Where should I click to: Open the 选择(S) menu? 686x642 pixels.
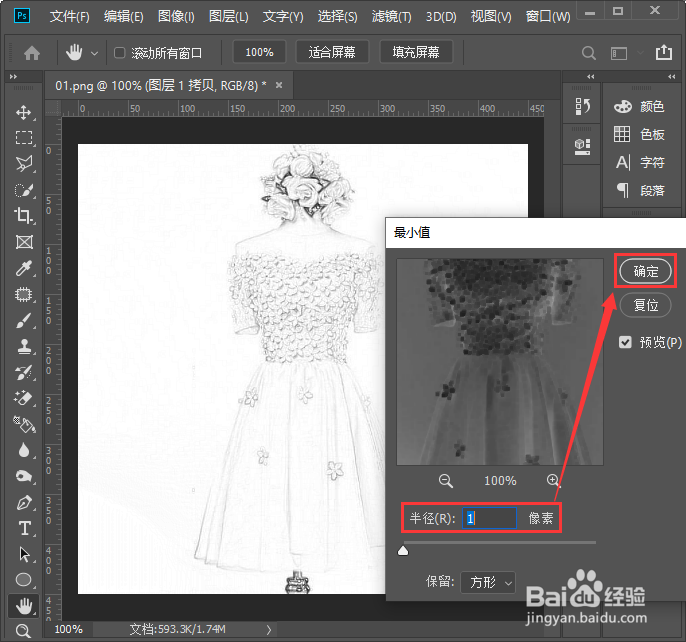(x=337, y=17)
